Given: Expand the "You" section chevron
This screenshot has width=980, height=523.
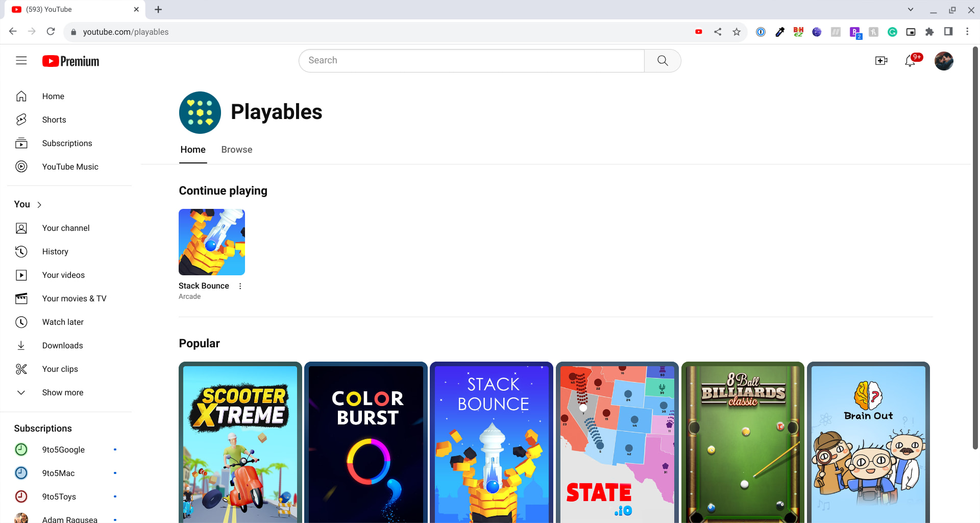Looking at the screenshot, I should coord(39,204).
